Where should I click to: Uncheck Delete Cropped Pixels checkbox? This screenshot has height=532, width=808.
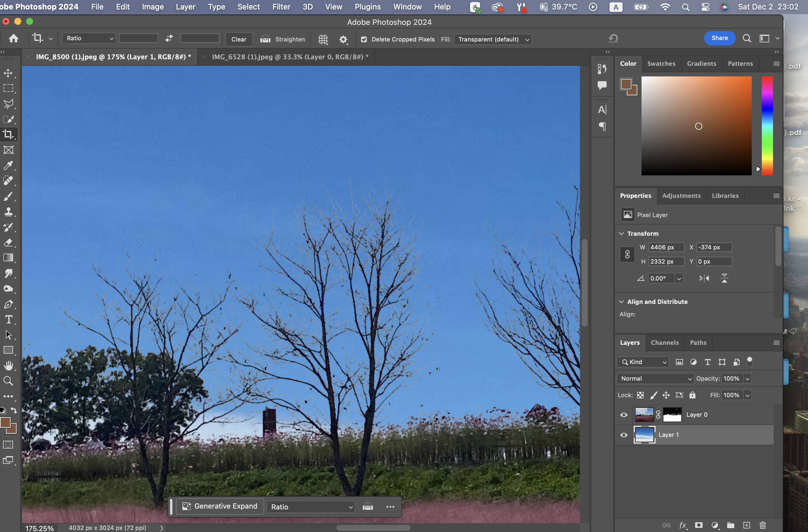(364, 39)
